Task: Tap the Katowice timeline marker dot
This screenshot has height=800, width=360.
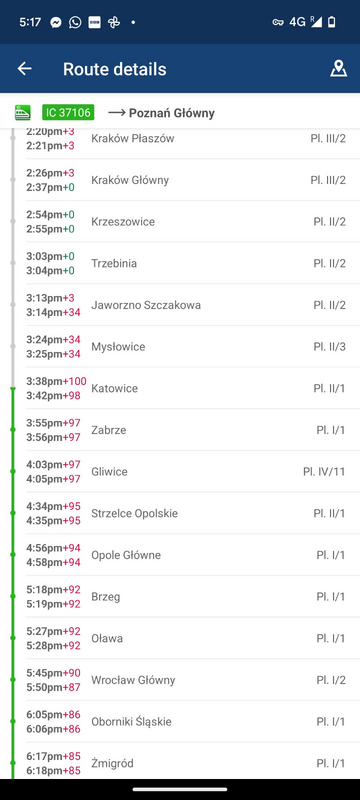Action: point(13,389)
